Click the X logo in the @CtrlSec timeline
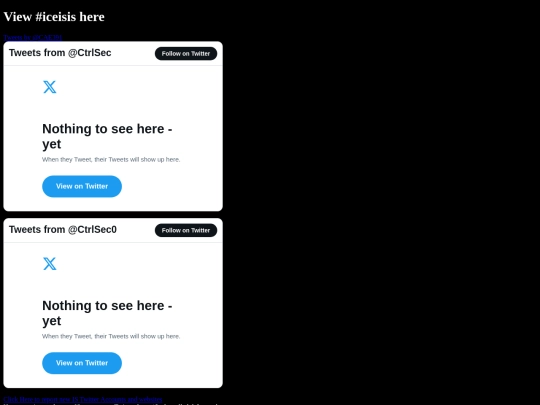The width and height of the screenshot is (540, 405). pyautogui.click(x=50, y=87)
